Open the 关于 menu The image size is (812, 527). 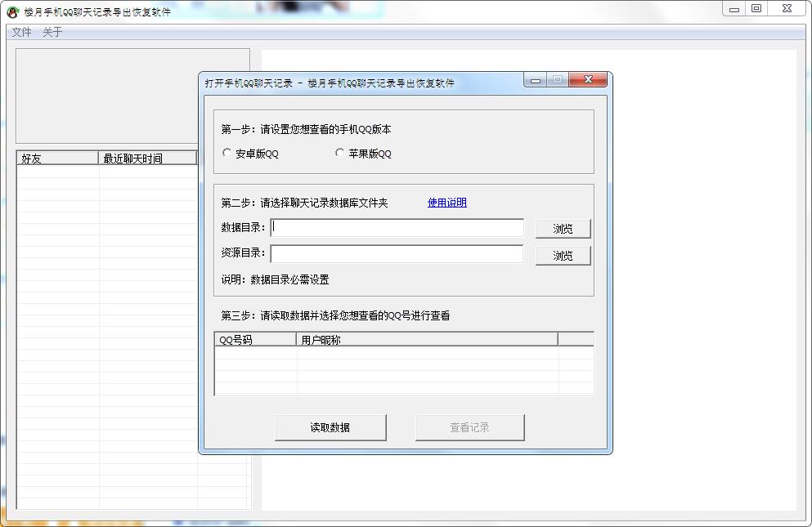pos(52,32)
